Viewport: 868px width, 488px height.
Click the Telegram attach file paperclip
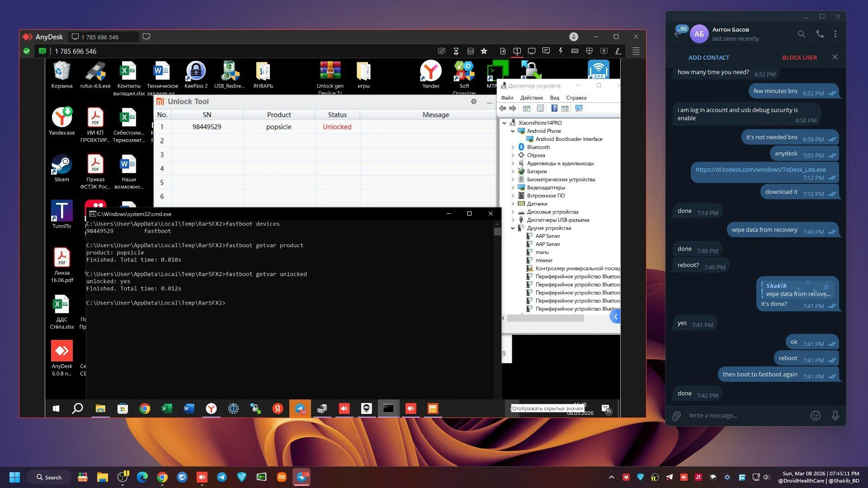(x=676, y=416)
